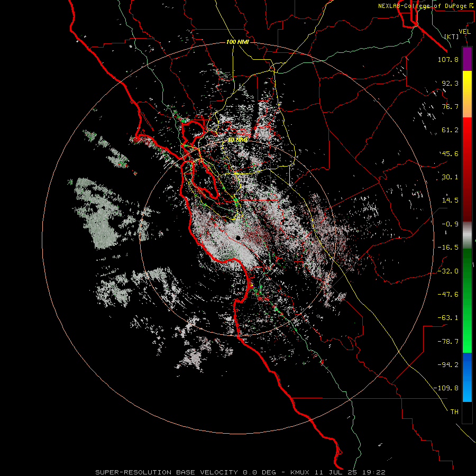Screen dimensions: 476x476
Task: Click the 45.6 legend value
Action: (x=450, y=153)
